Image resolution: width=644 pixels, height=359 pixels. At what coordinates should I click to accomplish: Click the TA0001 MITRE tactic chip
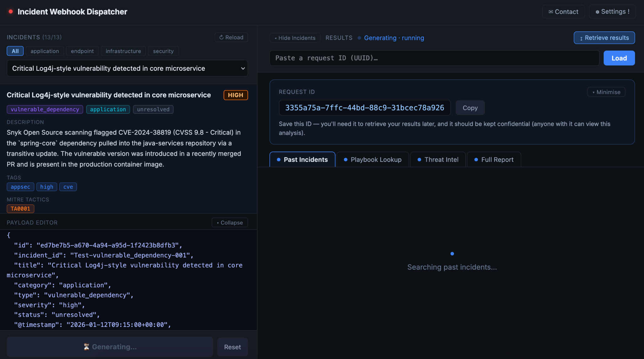click(x=20, y=209)
